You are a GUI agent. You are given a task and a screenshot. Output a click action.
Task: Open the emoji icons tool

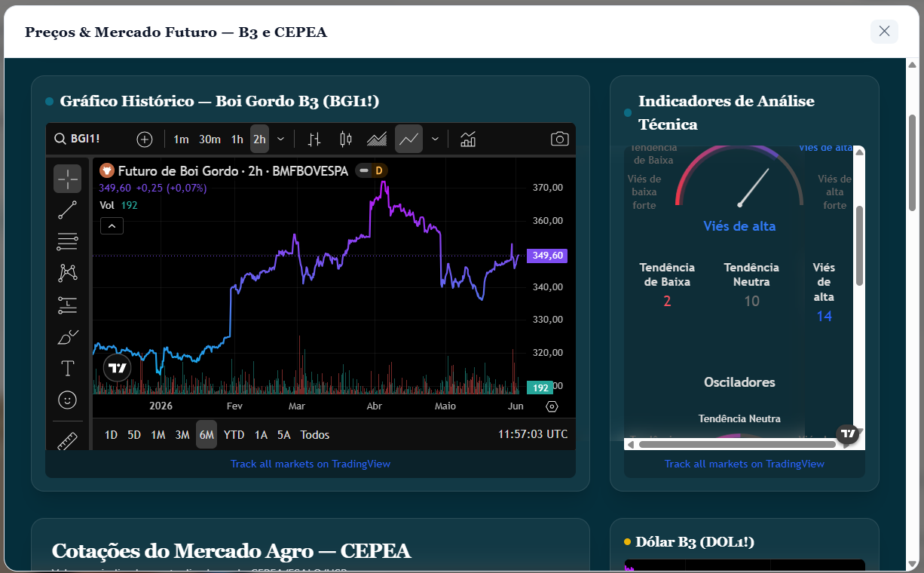(x=67, y=400)
